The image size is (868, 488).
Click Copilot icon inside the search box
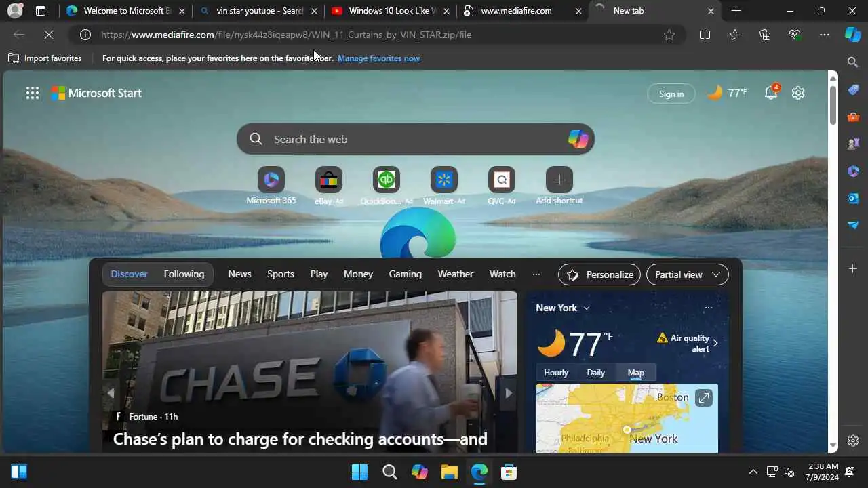[578, 139]
